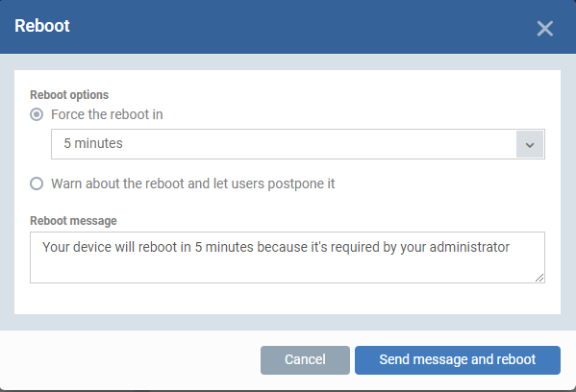
Task: Click the Cancel button
Action: coord(305,360)
